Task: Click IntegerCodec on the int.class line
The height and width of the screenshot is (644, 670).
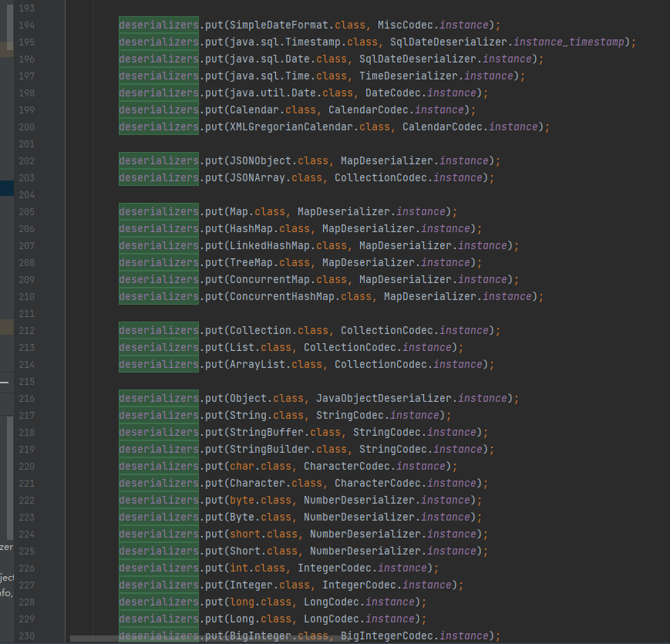Action: coord(335,568)
